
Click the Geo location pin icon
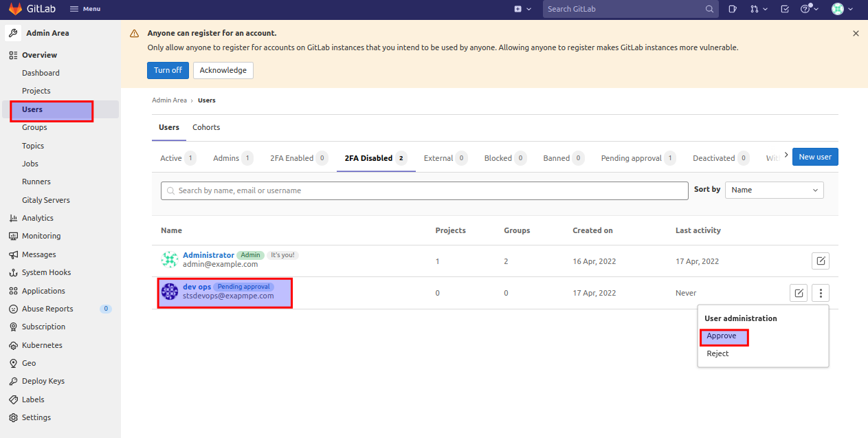(x=13, y=363)
